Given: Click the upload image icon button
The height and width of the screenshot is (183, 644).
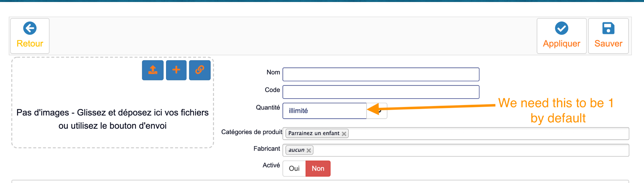Looking at the screenshot, I should [153, 70].
